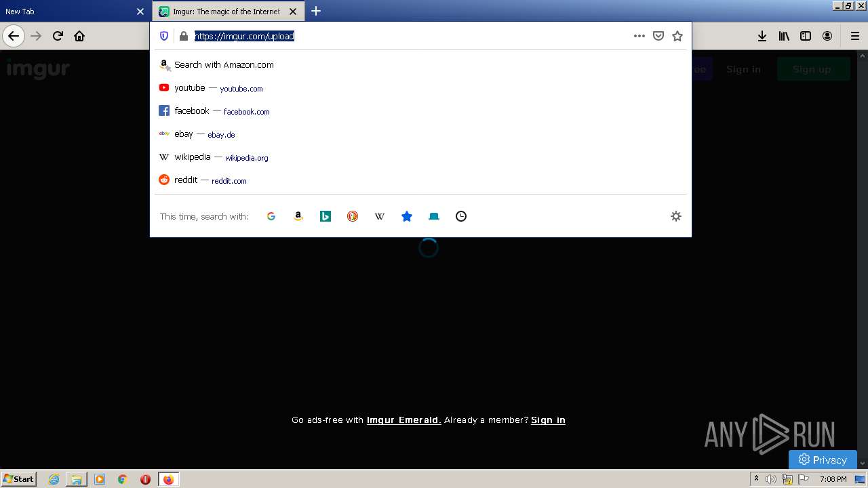Click Sign in link for members
This screenshot has height=488, width=868.
548,420
